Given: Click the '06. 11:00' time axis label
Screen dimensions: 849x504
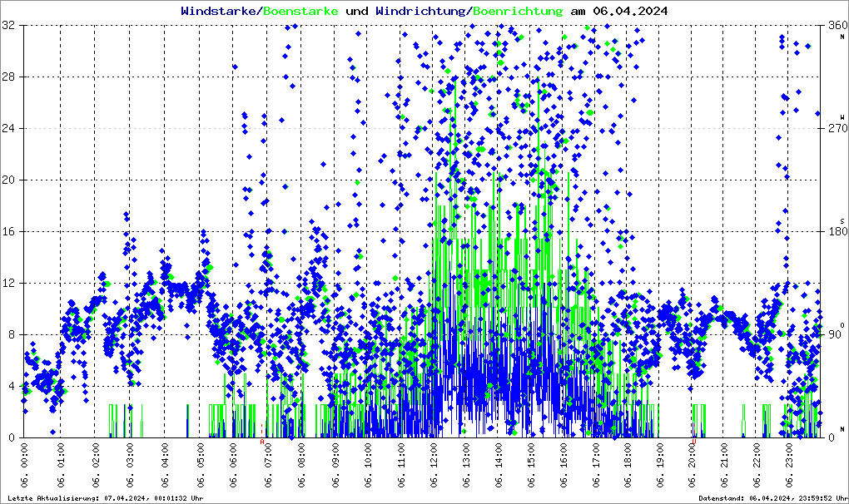Looking at the screenshot, I should click(x=400, y=465).
